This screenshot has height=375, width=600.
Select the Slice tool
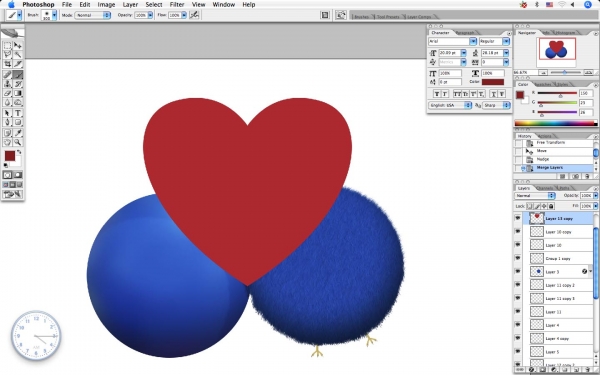coord(18,64)
